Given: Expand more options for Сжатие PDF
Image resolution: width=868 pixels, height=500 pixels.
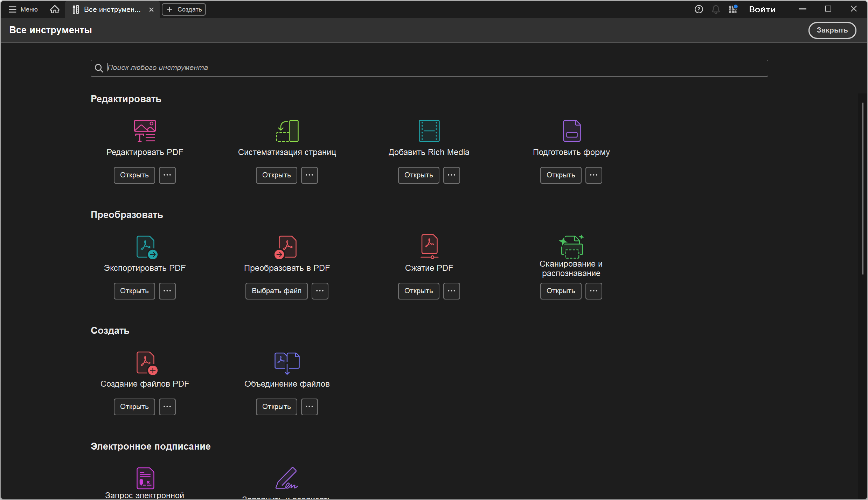Looking at the screenshot, I should click(451, 291).
